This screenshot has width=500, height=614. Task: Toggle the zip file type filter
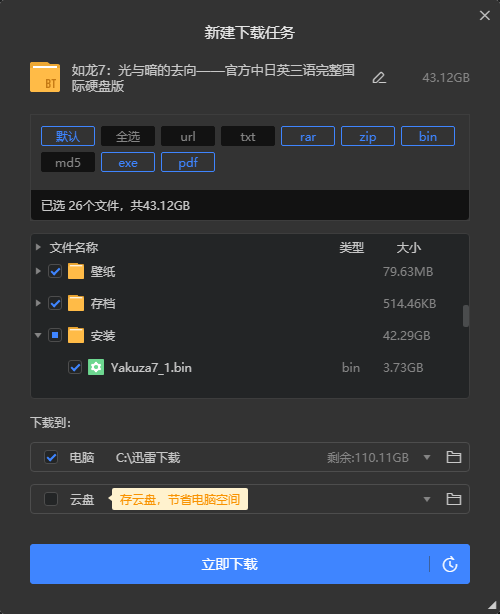coord(368,136)
